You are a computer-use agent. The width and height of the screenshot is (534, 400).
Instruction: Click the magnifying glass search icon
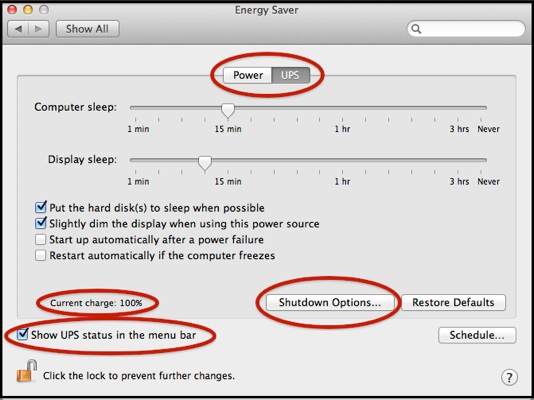pos(416,29)
